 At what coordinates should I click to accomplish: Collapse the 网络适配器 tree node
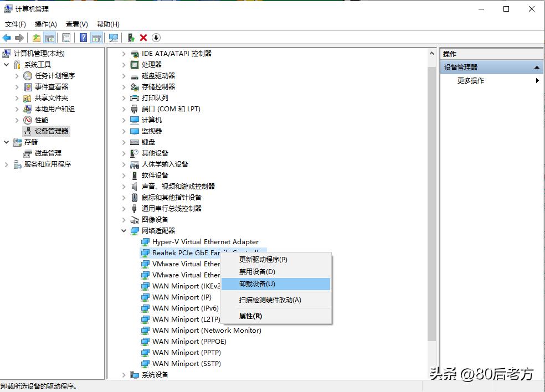124,230
